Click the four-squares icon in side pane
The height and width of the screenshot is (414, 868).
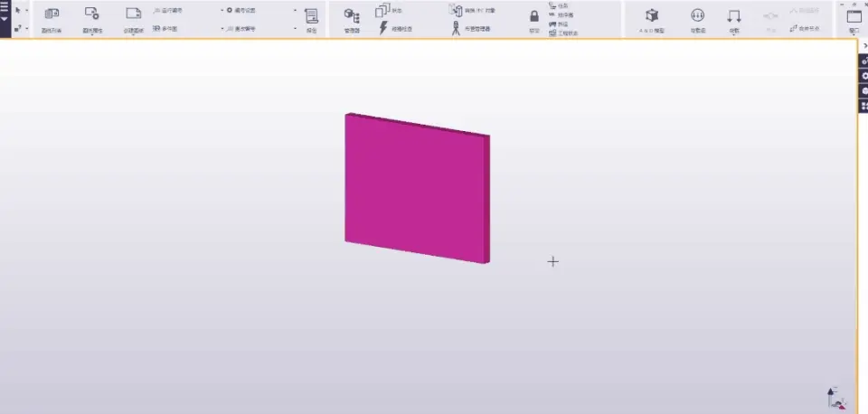click(864, 106)
